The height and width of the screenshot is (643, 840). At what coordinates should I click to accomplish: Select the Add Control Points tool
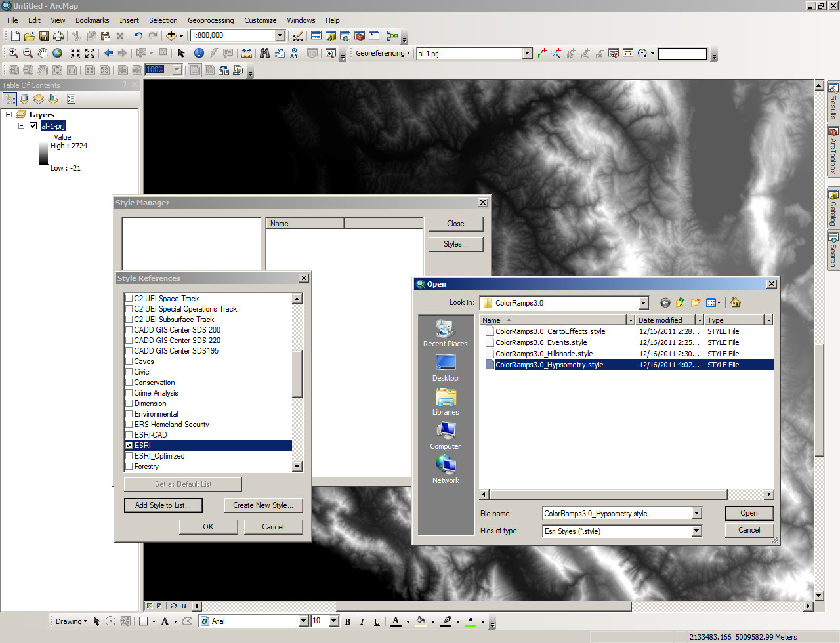coord(541,54)
